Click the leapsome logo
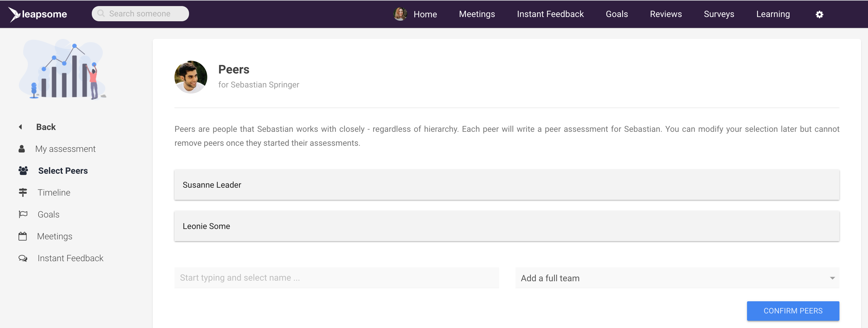Screen dimensions: 868x328 (x=37, y=14)
